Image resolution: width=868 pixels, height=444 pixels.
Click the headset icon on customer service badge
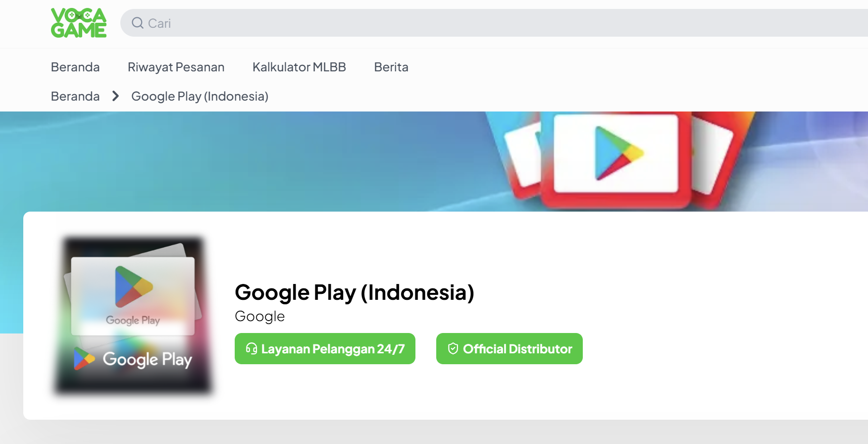(252, 349)
